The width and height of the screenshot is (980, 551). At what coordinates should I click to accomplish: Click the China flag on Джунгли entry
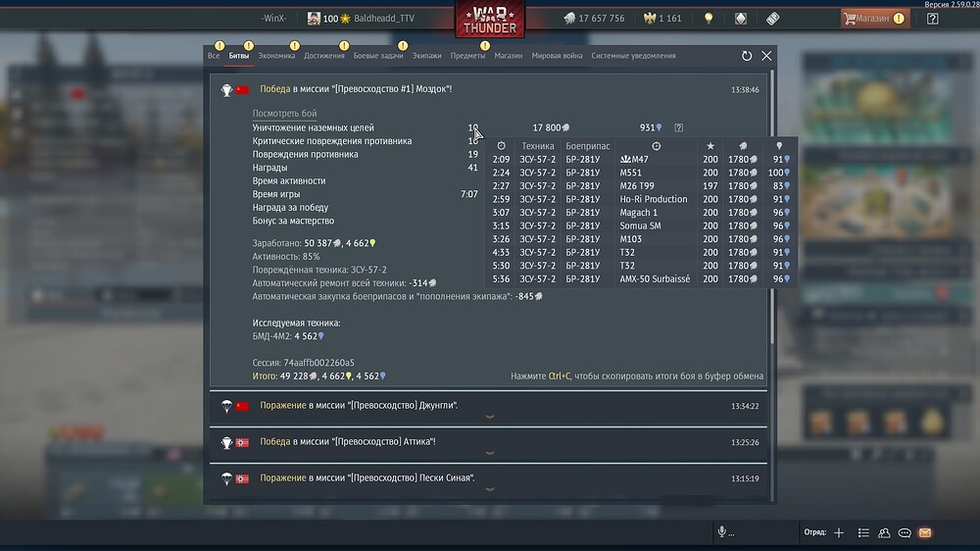pos(242,406)
